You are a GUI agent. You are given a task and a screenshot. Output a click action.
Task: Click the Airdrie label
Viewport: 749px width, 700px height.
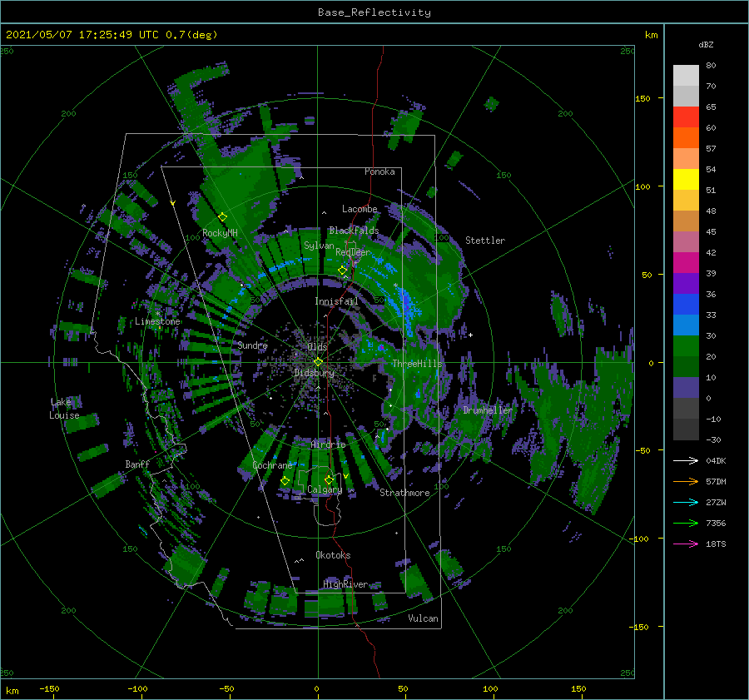coord(328,444)
